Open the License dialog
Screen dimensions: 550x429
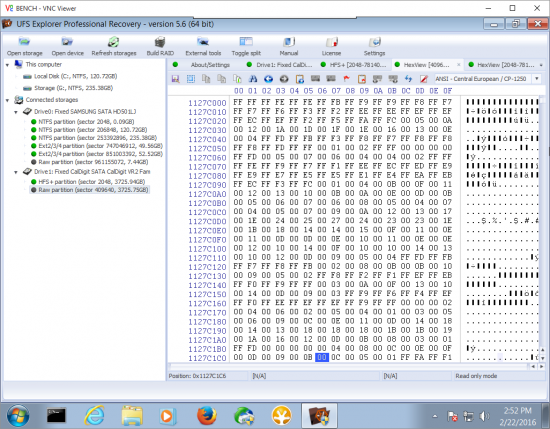(x=331, y=46)
